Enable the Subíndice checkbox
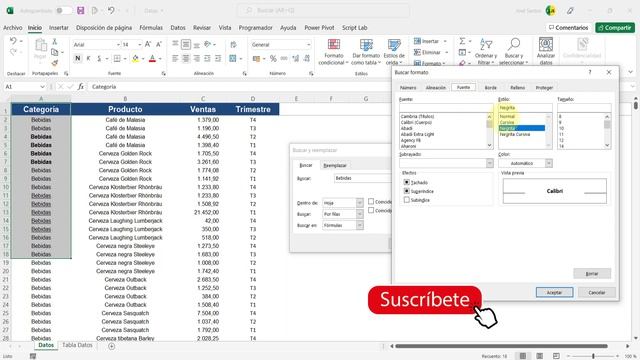Screen dimensions: 640x360 (x=407, y=200)
